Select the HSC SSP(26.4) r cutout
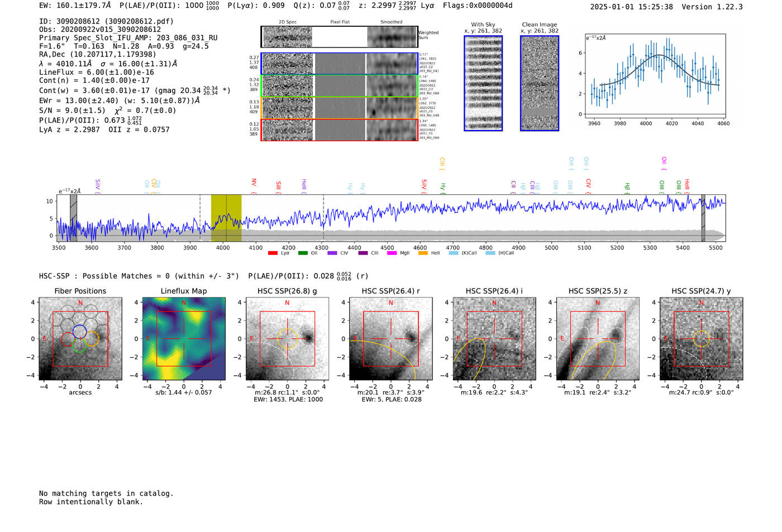The width and height of the screenshot is (782, 532). point(391,339)
